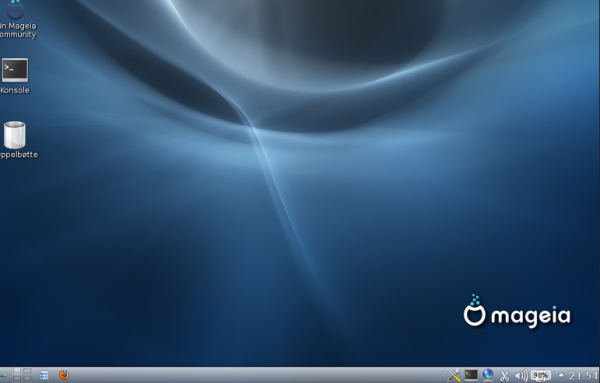Switch to top-right virtual desktop in pager
The height and width of the screenshot is (383, 600).
[x=27, y=371]
